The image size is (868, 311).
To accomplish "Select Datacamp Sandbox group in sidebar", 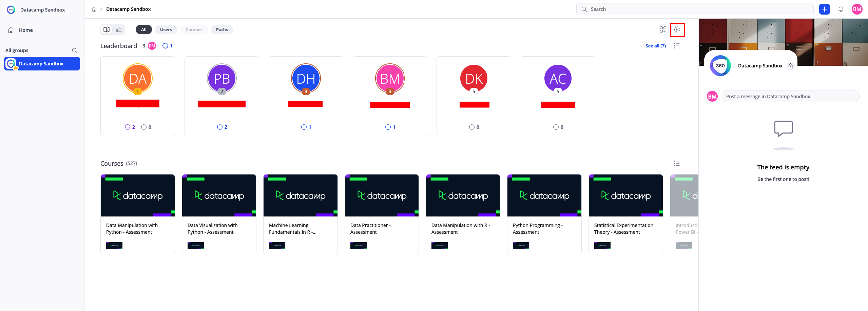I will tap(42, 64).
